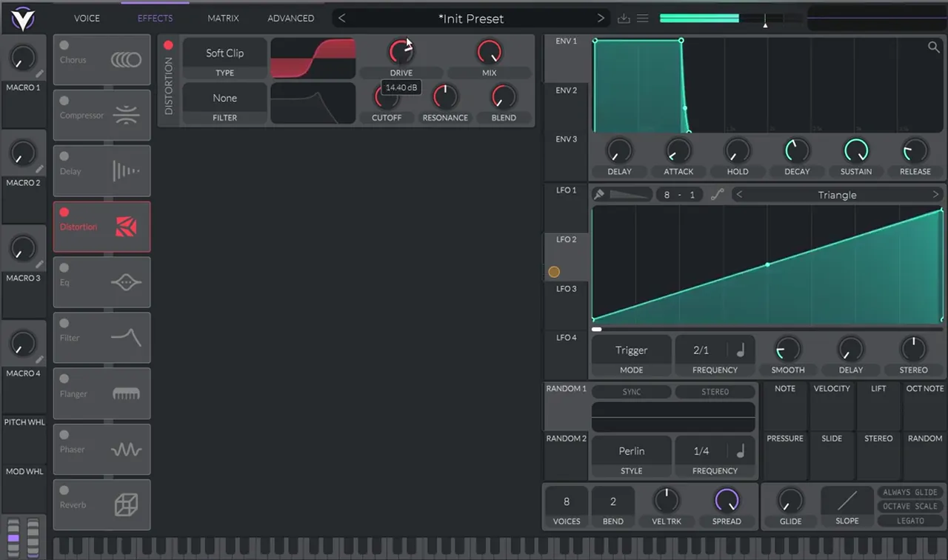Switch to the VOICE tab
The width and height of the screenshot is (948, 560).
tap(87, 18)
